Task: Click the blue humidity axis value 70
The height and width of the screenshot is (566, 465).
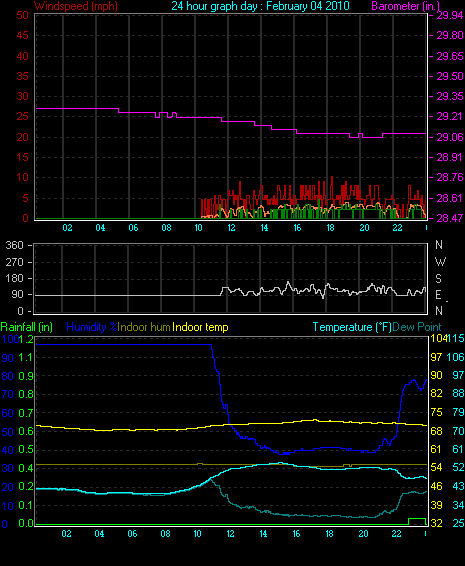Action: click(x=8, y=394)
